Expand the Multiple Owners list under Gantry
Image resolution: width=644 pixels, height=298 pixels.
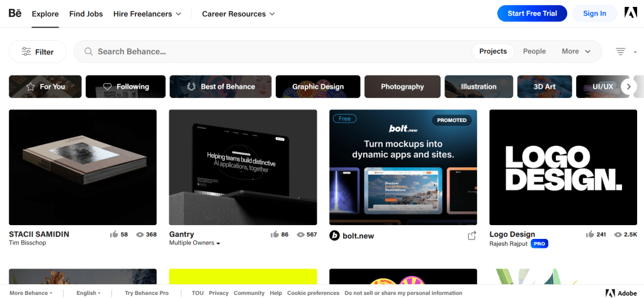[x=195, y=243]
